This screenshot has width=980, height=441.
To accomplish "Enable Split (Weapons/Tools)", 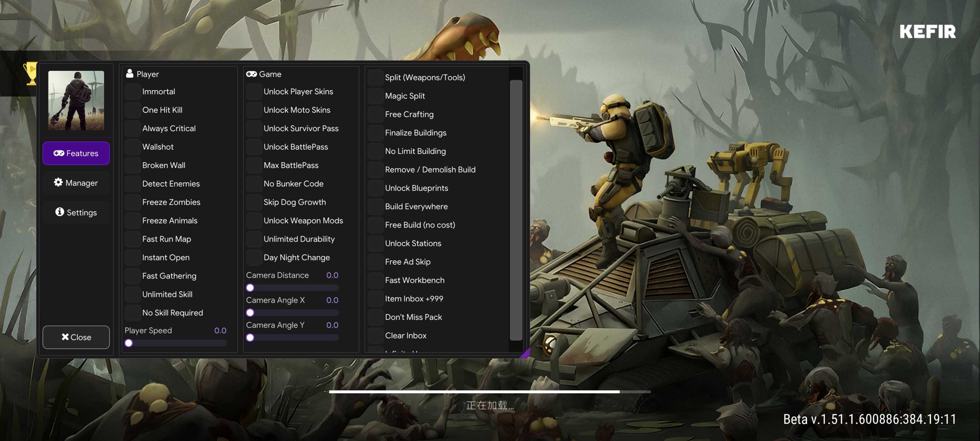I will (375, 78).
